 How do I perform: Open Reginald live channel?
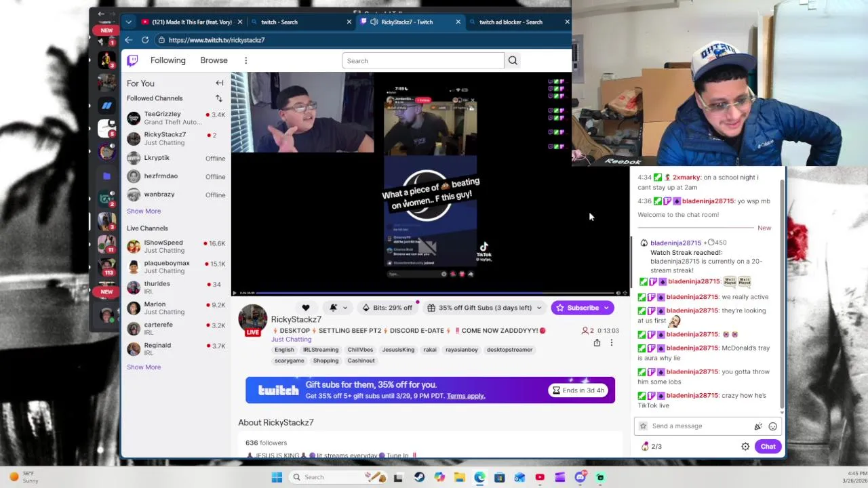point(176,349)
